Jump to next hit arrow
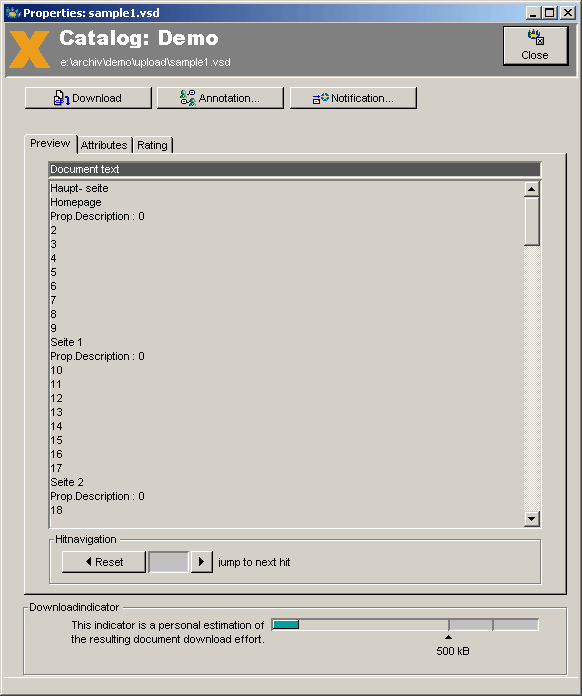 202,562
